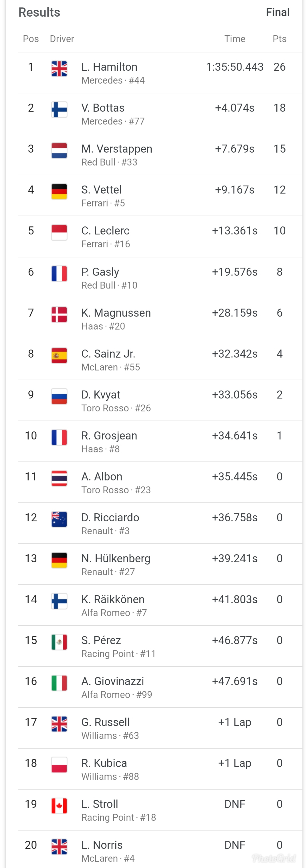This screenshot has width=308, height=868.
Task: Click the Results heading
Action: pos(39,12)
